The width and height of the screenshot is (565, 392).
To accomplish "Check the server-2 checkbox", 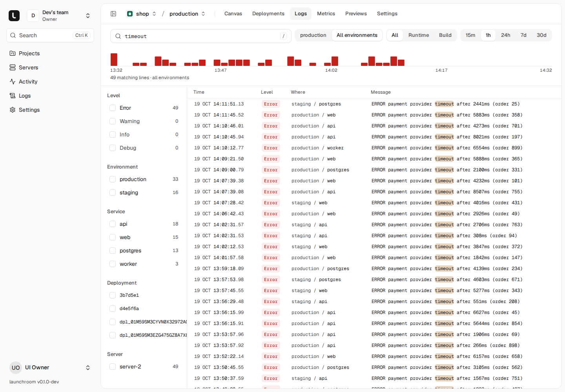I will (x=113, y=367).
